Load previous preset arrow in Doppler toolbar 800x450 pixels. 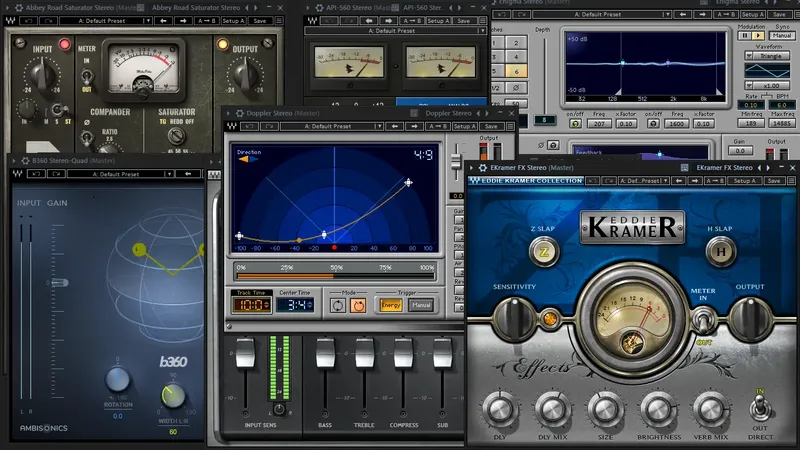pos(395,126)
